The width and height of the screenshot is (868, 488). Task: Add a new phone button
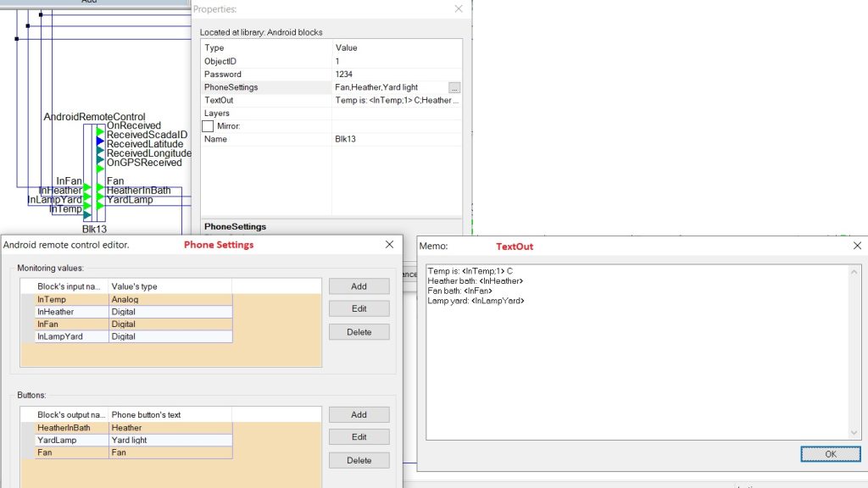point(359,414)
